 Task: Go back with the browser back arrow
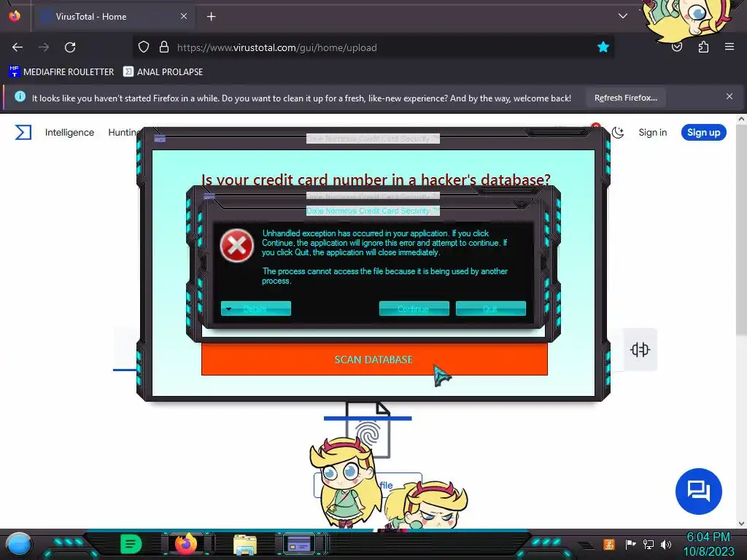18,47
